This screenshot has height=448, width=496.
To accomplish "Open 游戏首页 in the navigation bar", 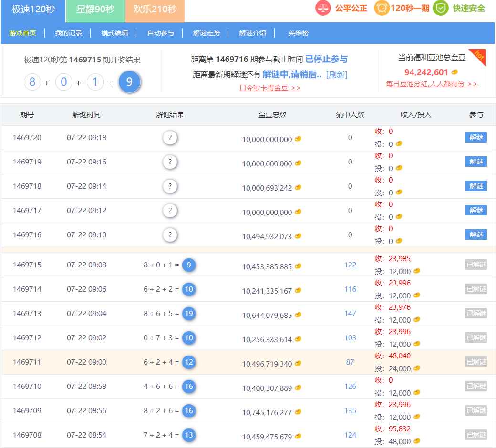I will pos(22,33).
